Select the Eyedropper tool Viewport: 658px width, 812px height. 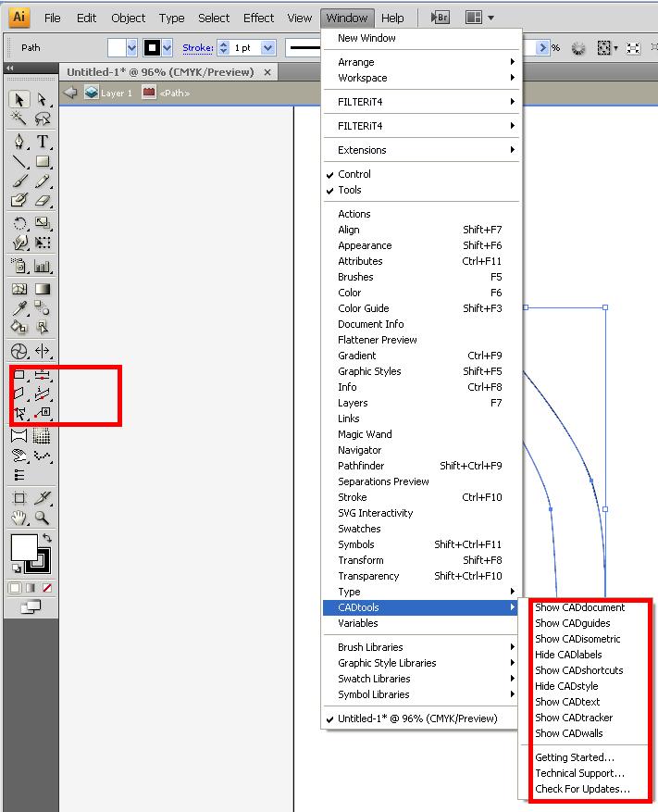click(19, 308)
